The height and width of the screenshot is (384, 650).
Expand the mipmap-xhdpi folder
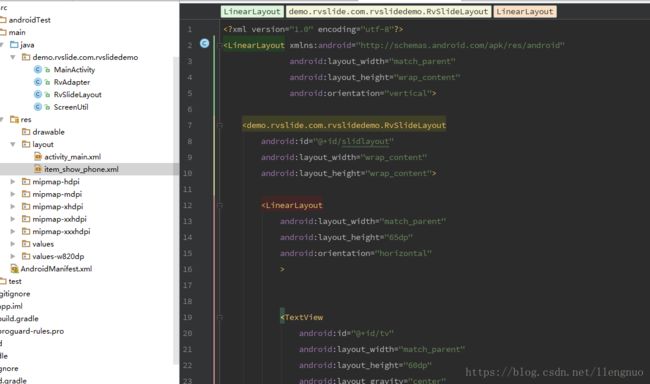pos(13,207)
